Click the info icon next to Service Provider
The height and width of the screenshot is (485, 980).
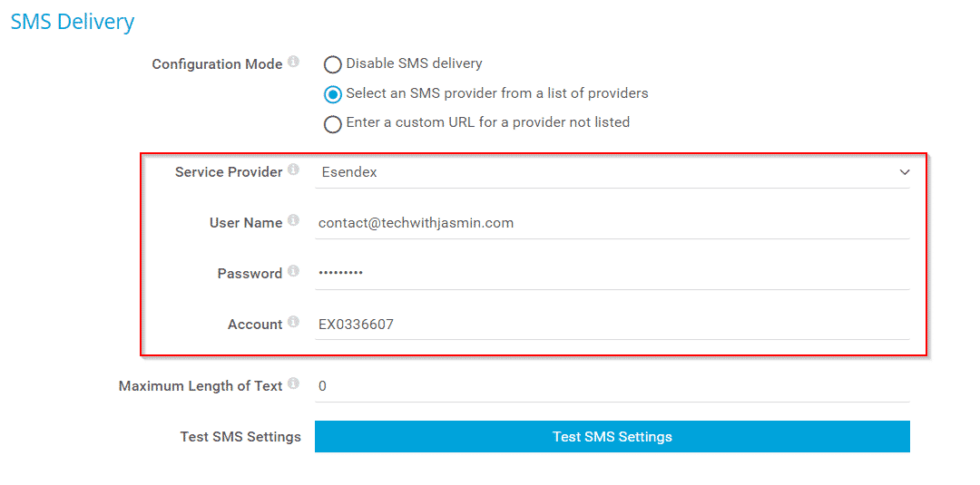click(x=293, y=170)
